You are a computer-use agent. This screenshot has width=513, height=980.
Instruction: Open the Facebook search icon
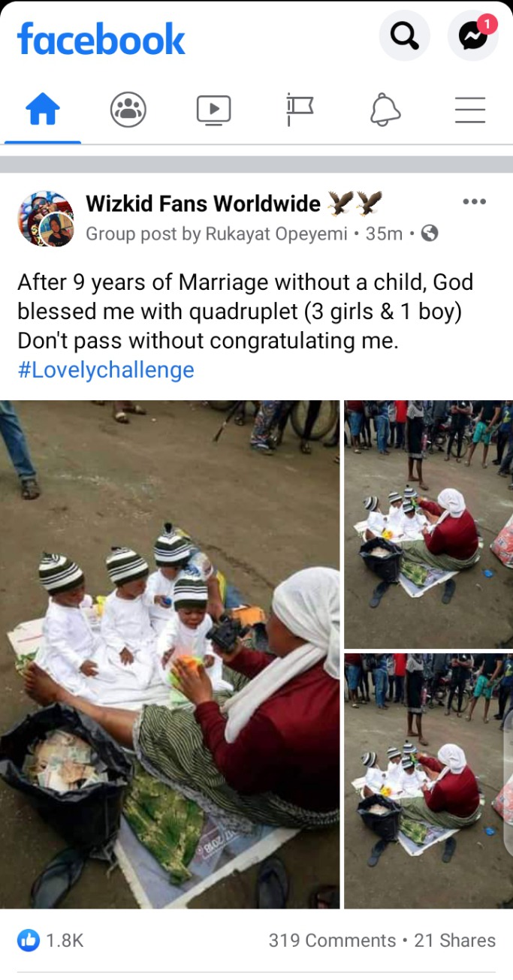tap(404, 35)
